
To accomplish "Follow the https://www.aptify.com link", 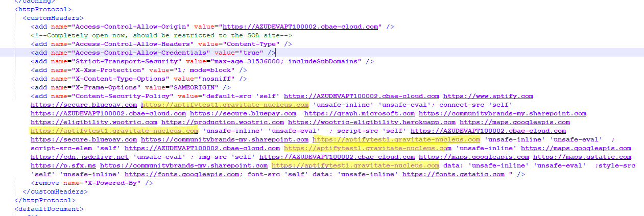I will (x=488, y=95).
